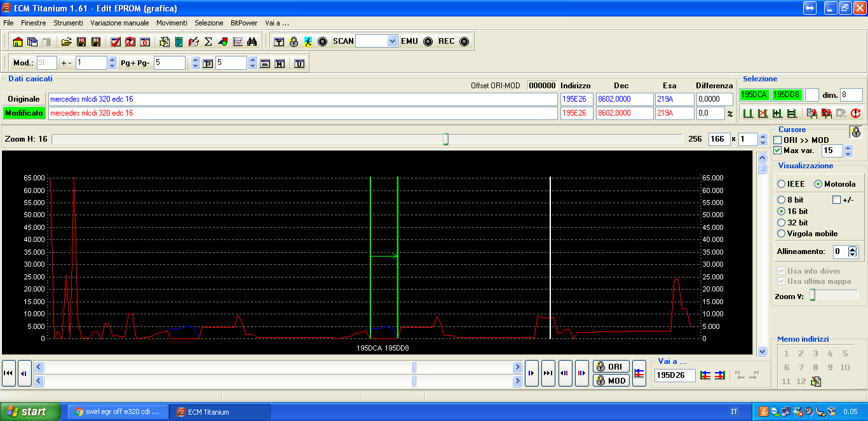Image resolution: width=868 pixels, height=421 pixels.
Task: Toggle the ORI >> MOD checkbox
Action: pos(777,140)
